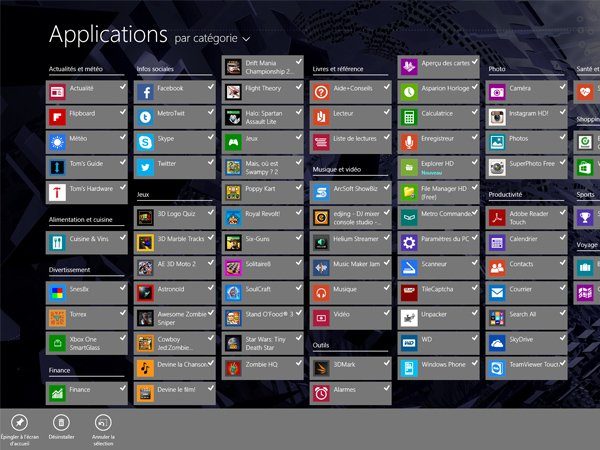Select the 'Livres et référence' category header
The image size is (600, 450).
(x=338, y=69)
